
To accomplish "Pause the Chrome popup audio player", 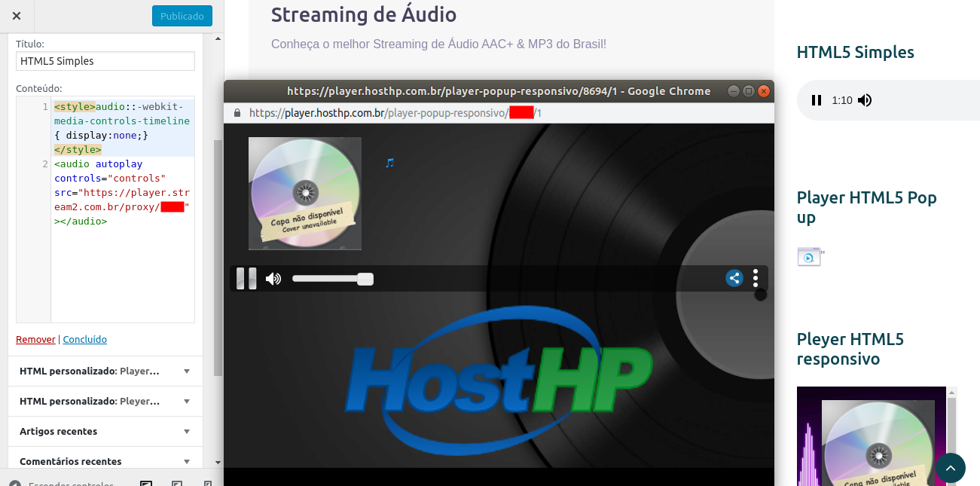I will coord(246,278).
